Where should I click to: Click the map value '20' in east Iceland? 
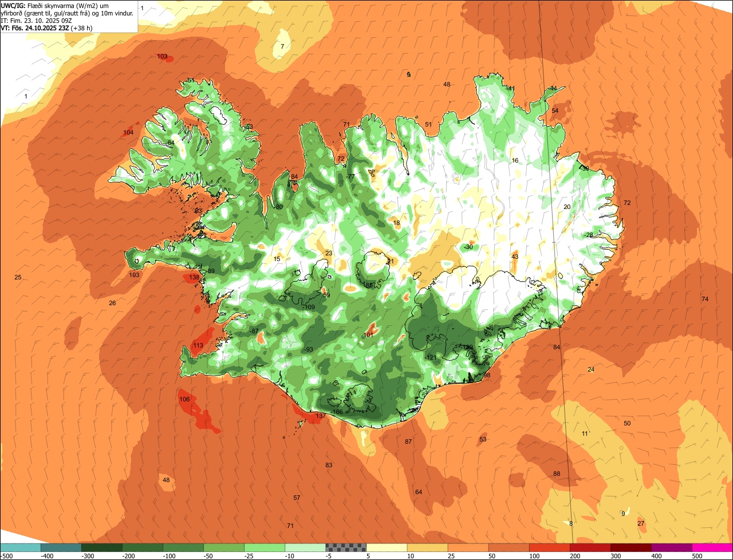567,207
